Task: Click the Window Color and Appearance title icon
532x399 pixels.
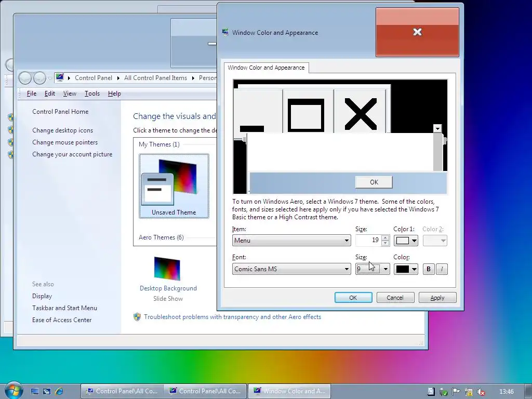Action: 225,32
